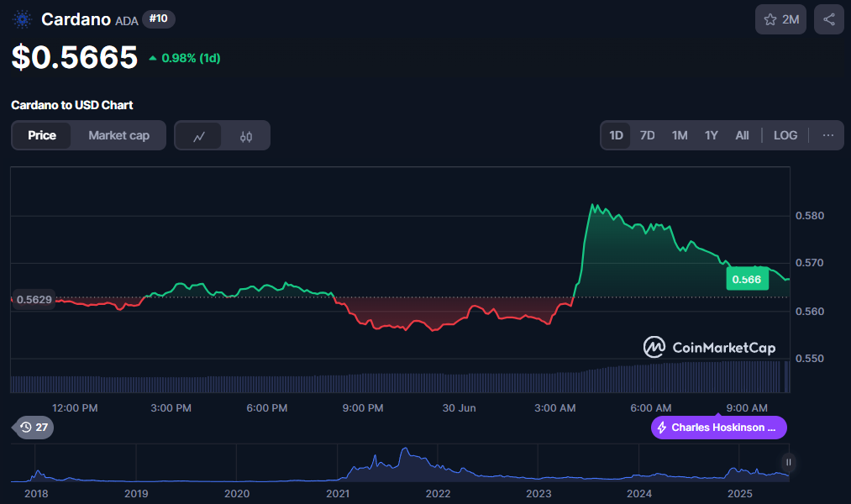Open the more chart options ellipsis

(827, 134)
